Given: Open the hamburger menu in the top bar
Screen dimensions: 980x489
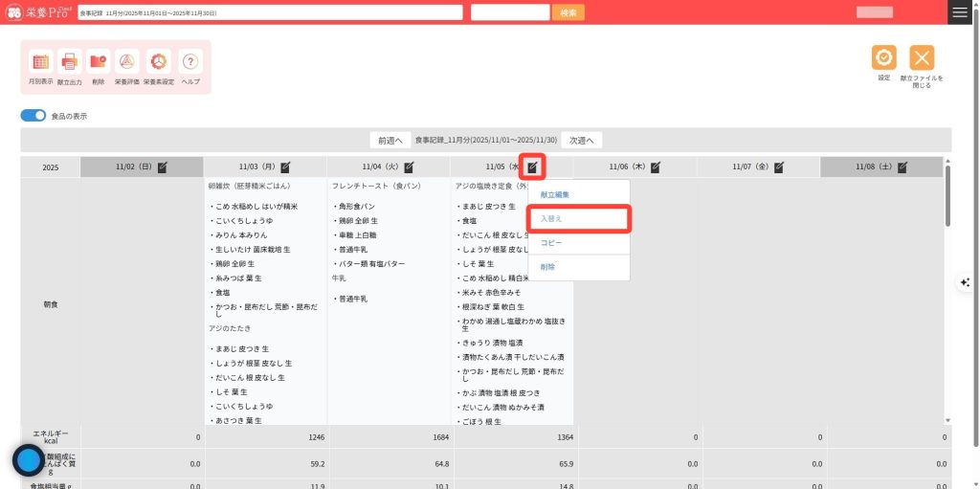Looking at the screenshot, I should (959, 12).
